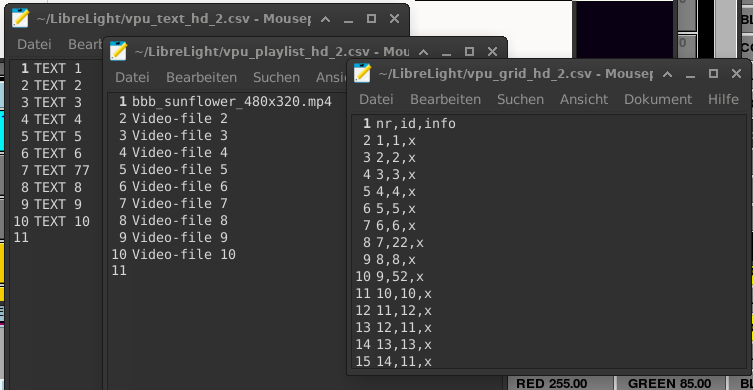The width and height of the screenshot is (753, 390).
Task: Click 'TEXT 5' line in text file
Action: click(x=58, y=136)
